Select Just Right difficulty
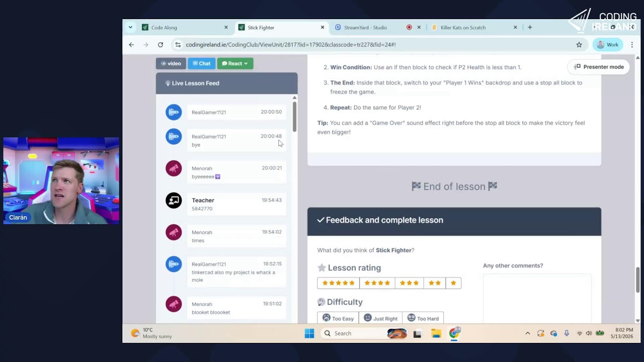 click(380, 318)
